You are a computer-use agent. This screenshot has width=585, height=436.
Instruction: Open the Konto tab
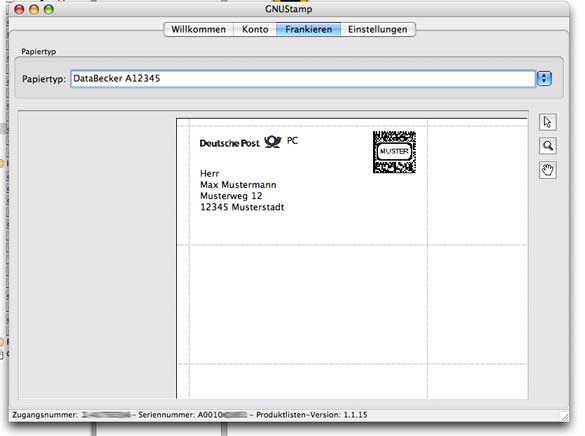(x=255, y=29)
